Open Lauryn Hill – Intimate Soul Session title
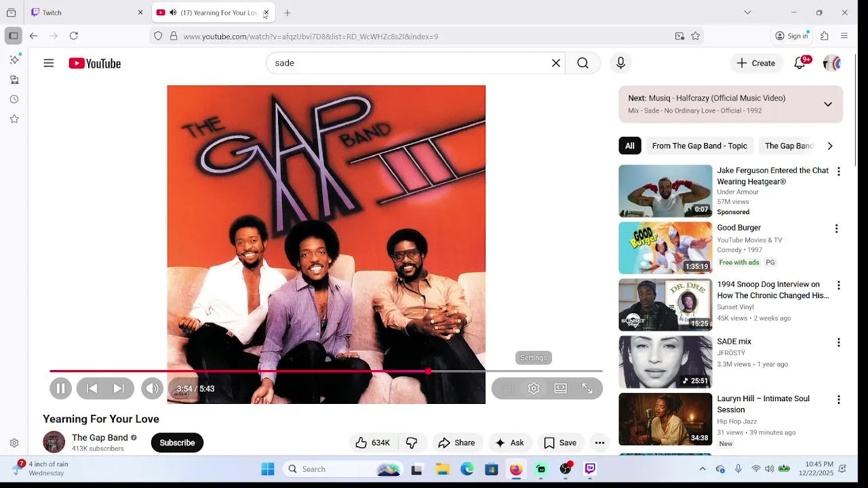 (x=763, y=404)
